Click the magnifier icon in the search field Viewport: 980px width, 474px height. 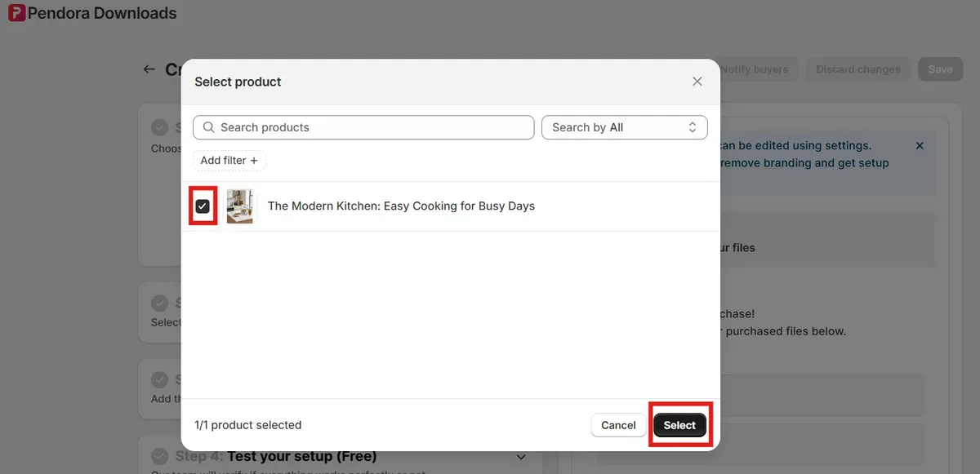[x=209, y=127]
